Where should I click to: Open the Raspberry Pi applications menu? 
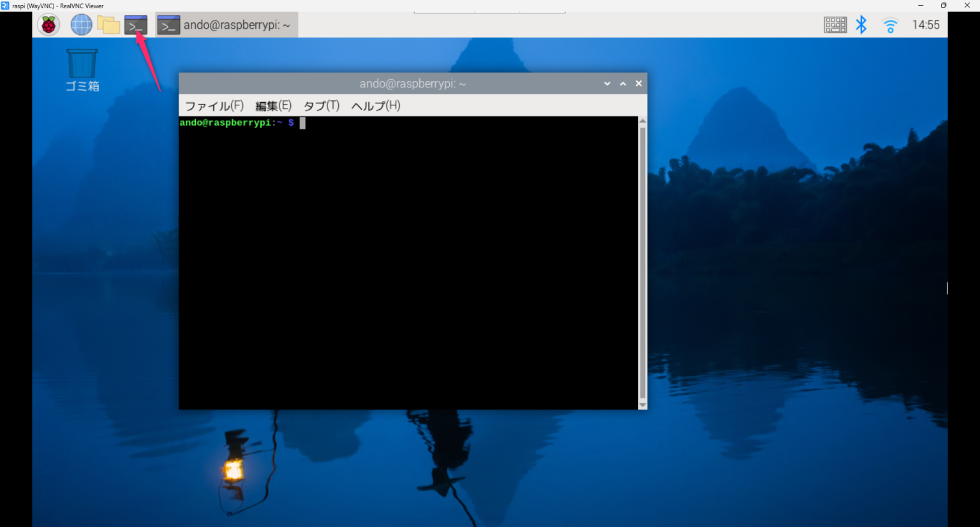tap(48, 24)
